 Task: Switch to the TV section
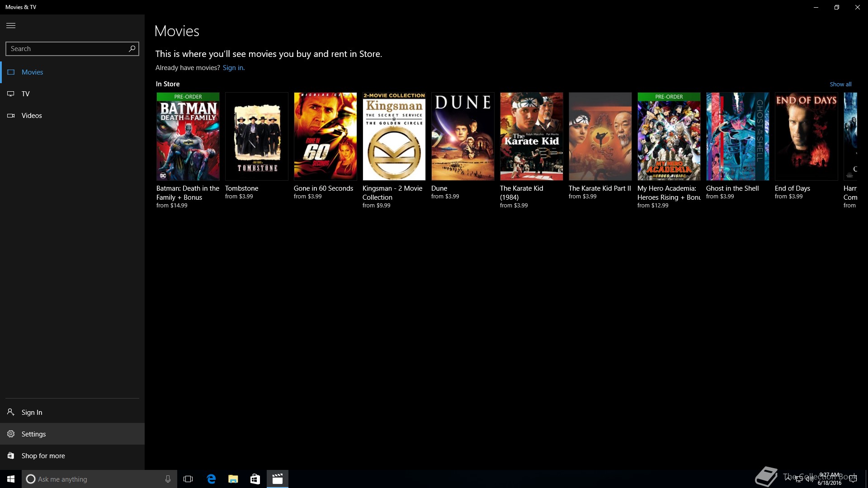point(25,94)
